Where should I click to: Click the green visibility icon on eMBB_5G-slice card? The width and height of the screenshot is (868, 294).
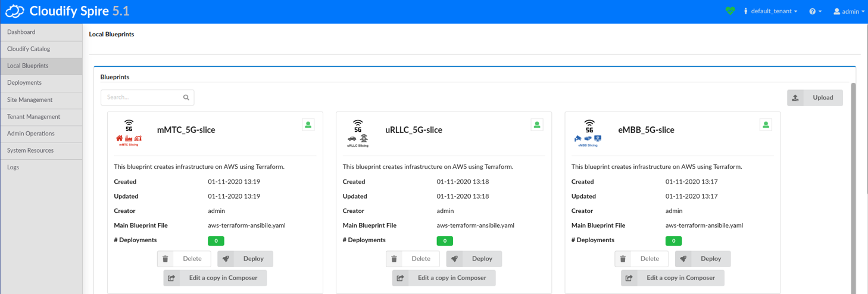point(766,125)
